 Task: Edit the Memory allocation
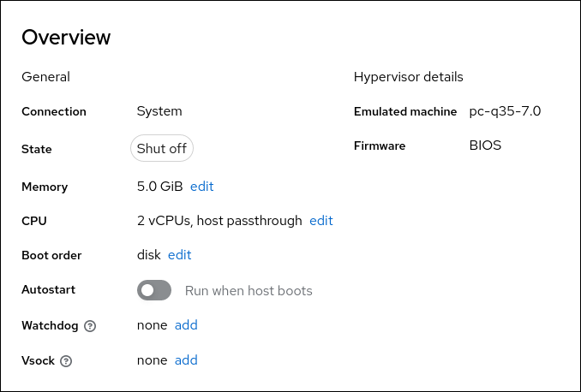pyautogui.click(x=201, y=187)
